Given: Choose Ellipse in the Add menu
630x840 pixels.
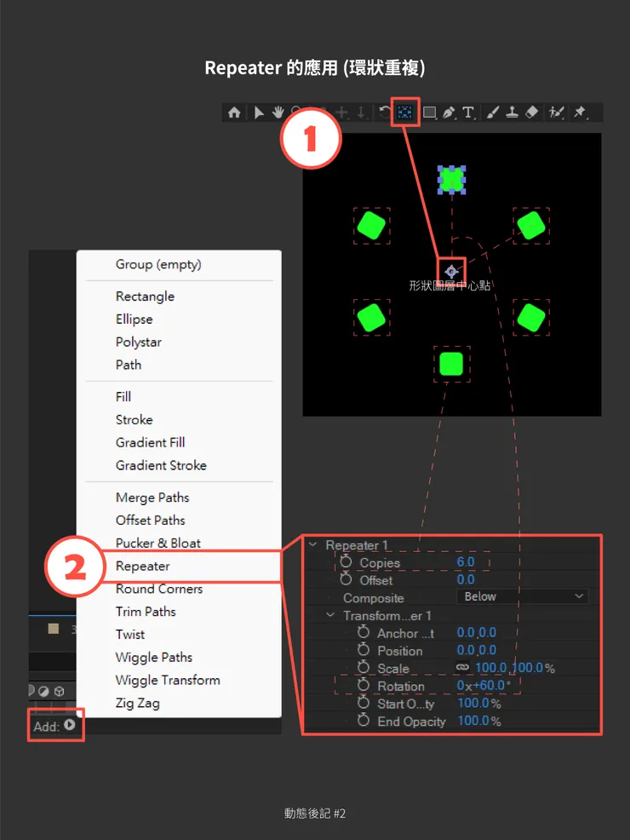Looking at the screenshot, I should (x=135, y=319).
